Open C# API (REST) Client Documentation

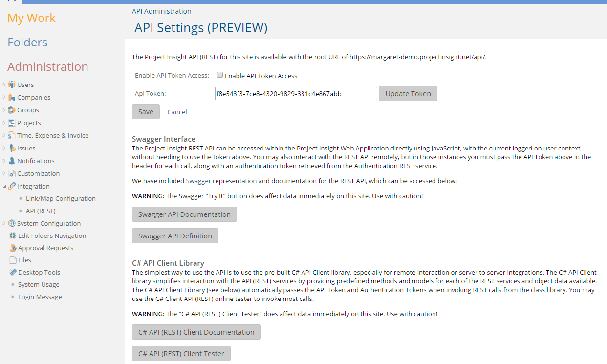coord(196,332)
